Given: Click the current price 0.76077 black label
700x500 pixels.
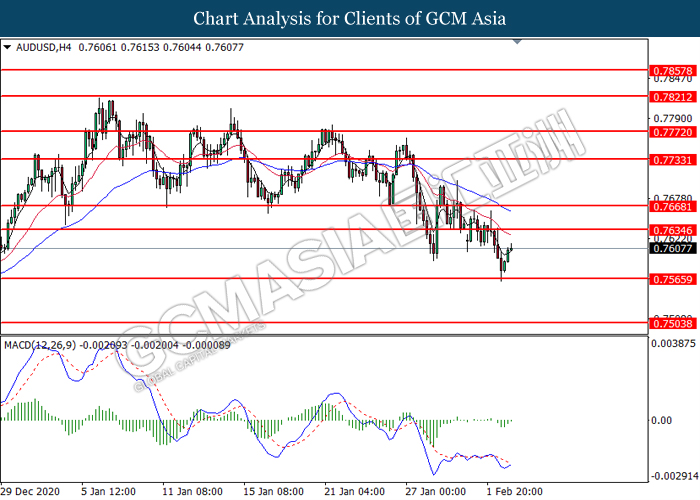Looking at the screenshot, I should pyautogui.click(x=673, y=248).
